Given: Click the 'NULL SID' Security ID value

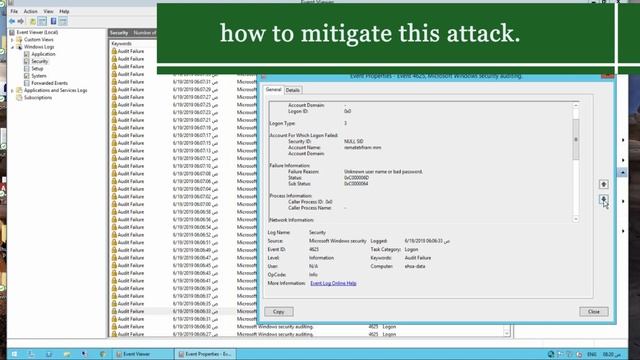Looking at the screenshot, I should pos(353,141).
